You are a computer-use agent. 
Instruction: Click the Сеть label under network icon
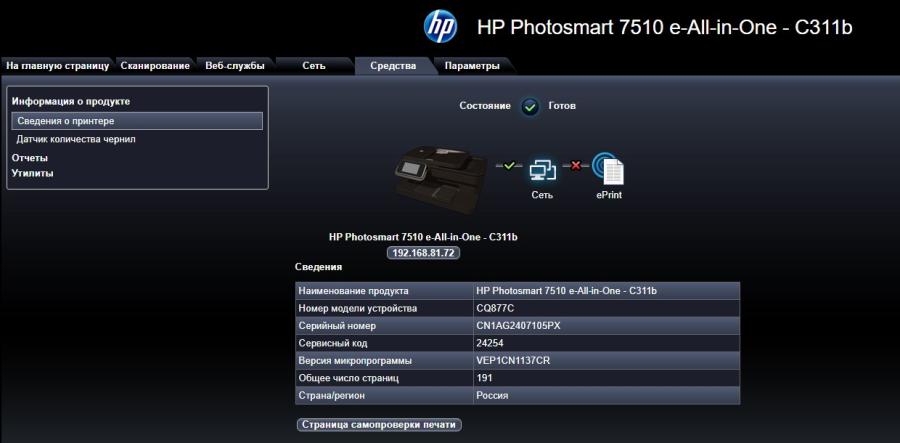[x=542, y=195]
